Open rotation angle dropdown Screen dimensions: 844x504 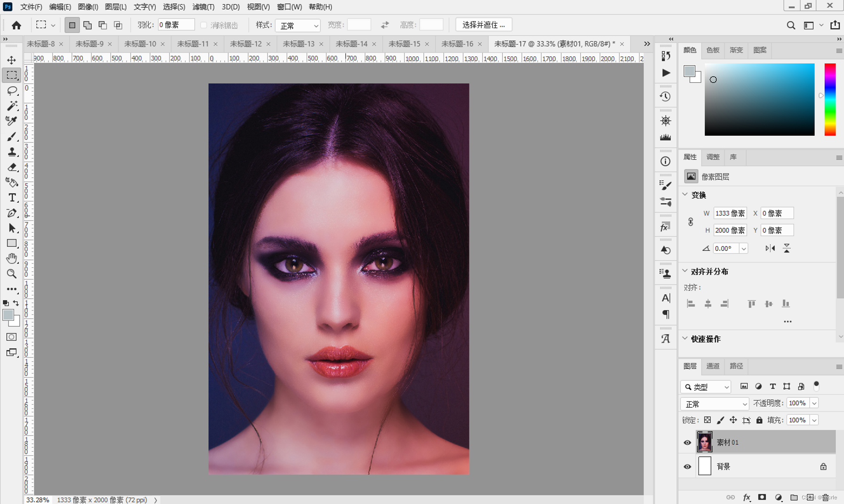743,248
